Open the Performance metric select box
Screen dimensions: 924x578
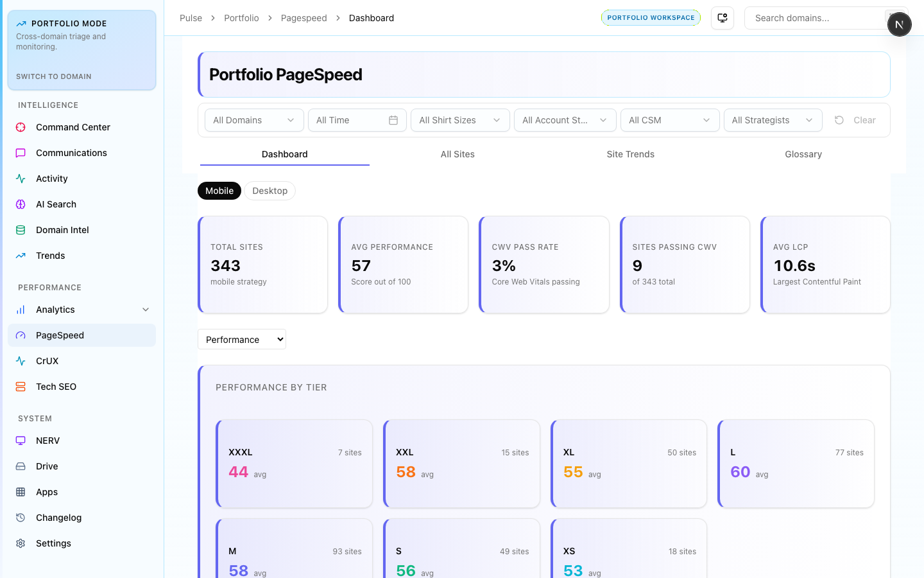coord(242,340)
